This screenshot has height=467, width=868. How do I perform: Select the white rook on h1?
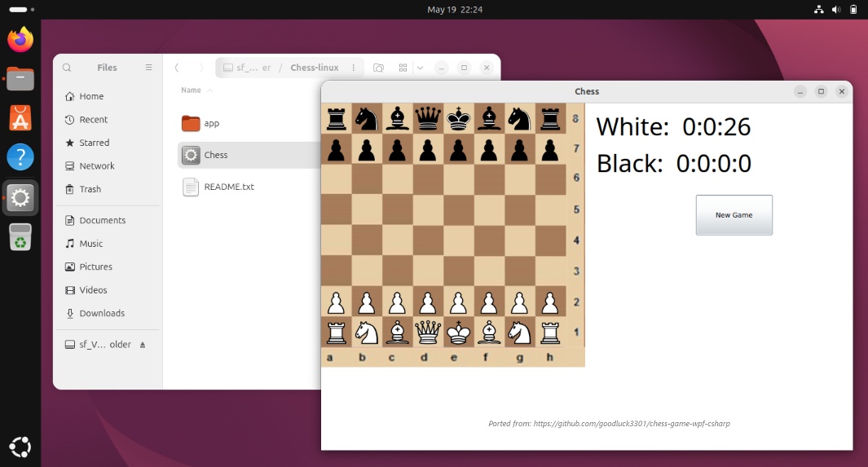(x=550, y=332)
